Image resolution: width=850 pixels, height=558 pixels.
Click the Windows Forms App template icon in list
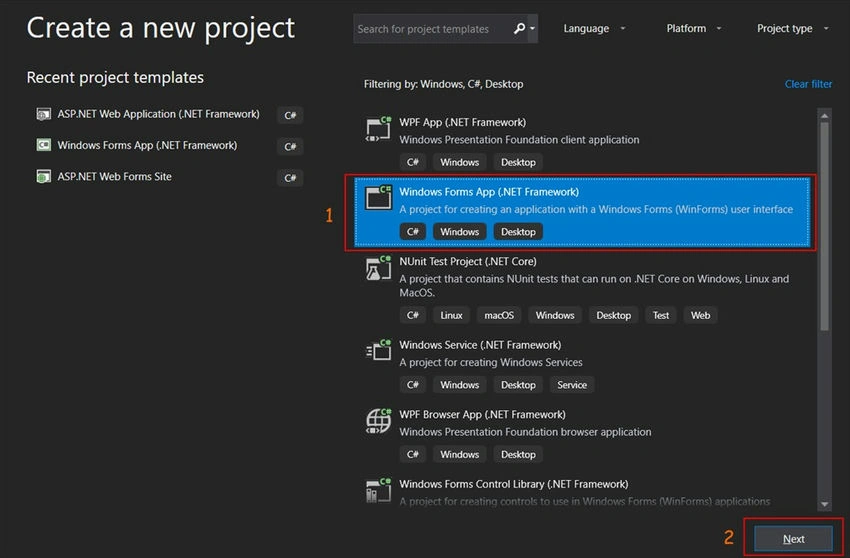[378, 197]
